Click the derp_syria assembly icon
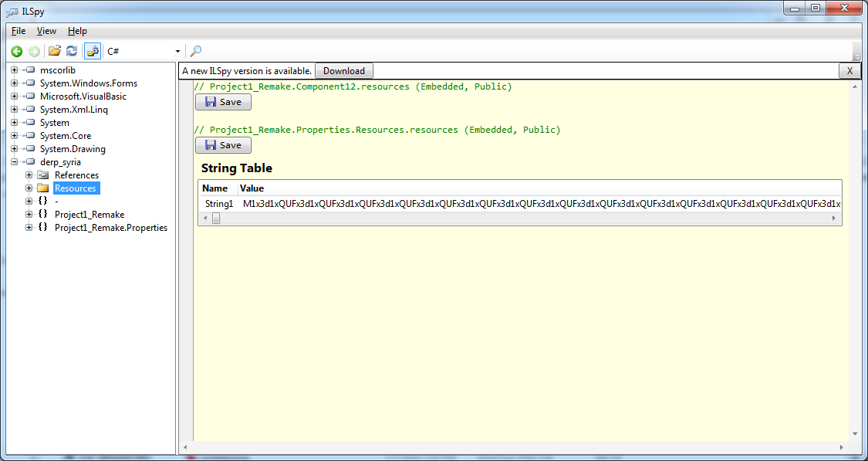Viewport: 868px width, 461px height. tap(30, 162)
